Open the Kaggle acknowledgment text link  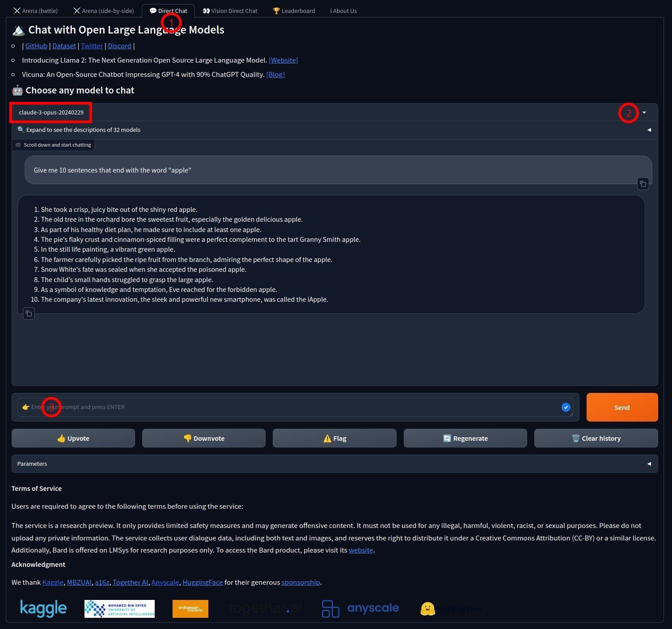pyautogui.click(x=53, y=583)
